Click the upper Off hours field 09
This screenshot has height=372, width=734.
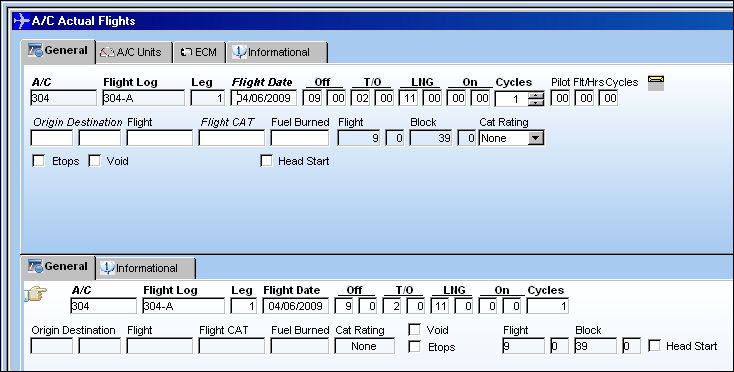[x=312, y=98]
